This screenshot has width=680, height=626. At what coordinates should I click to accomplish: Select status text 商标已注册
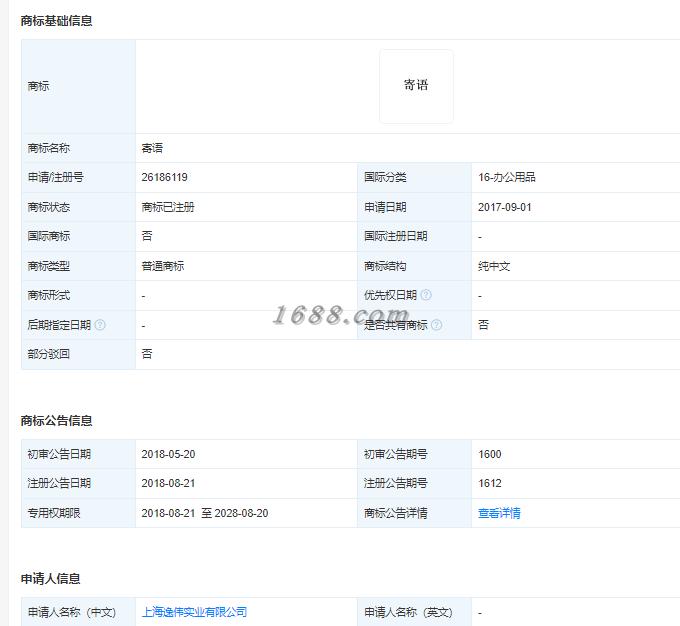168,207
